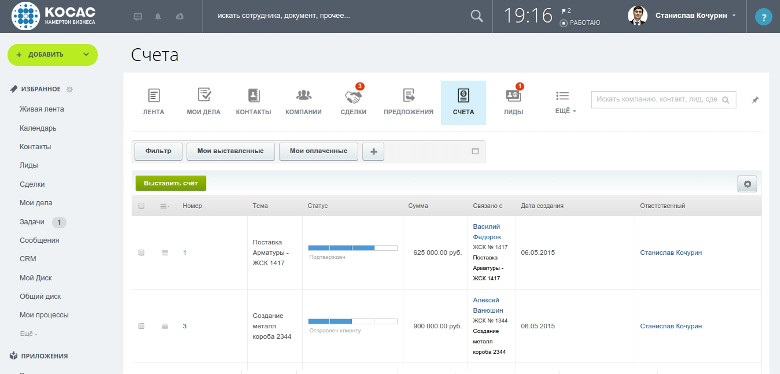Viewport: 780px width, 374px height.
Task: Click the user avatar photo
Action: [x=637, y=16]
